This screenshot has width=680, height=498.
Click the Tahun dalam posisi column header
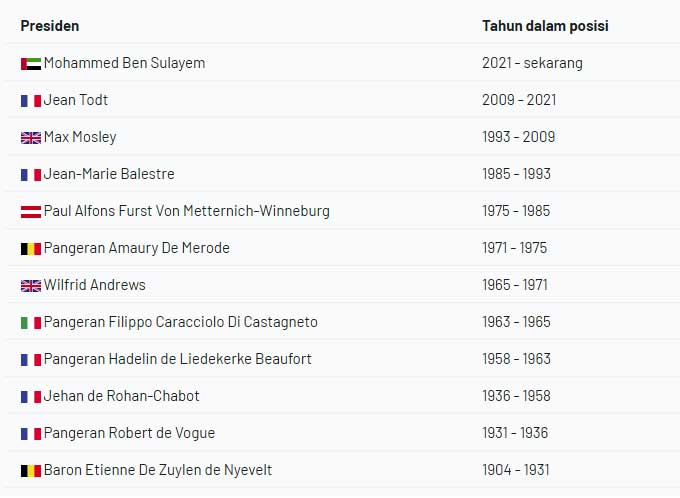(545, 26)
